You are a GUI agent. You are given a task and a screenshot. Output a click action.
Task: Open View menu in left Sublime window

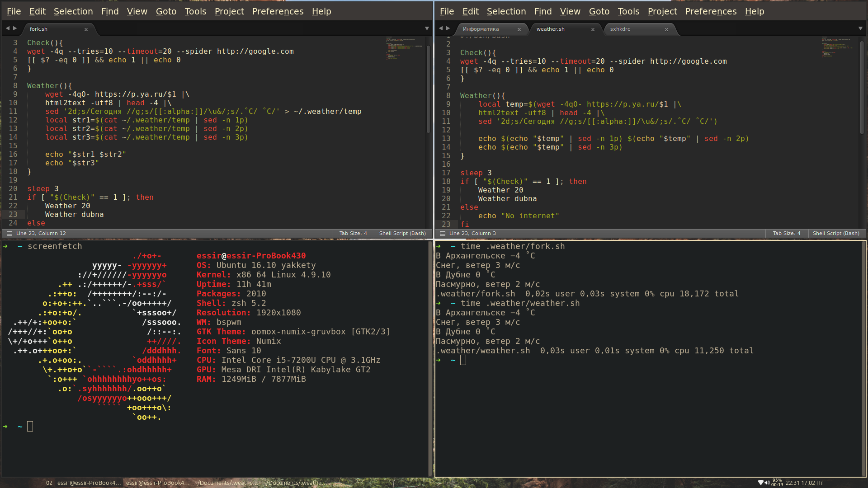tap(137, 11)
